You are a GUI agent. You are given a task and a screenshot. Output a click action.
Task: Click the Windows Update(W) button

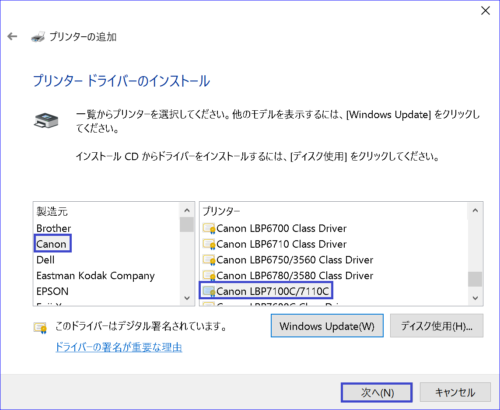click(x=327, y=326)
